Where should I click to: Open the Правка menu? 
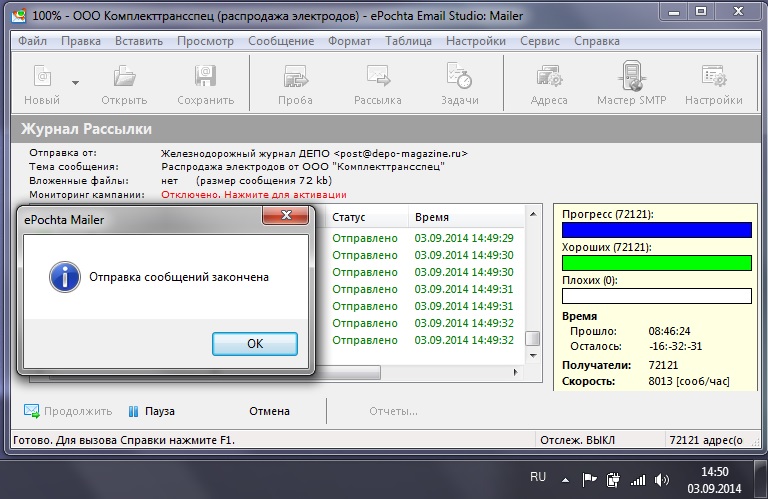[81, 41]
